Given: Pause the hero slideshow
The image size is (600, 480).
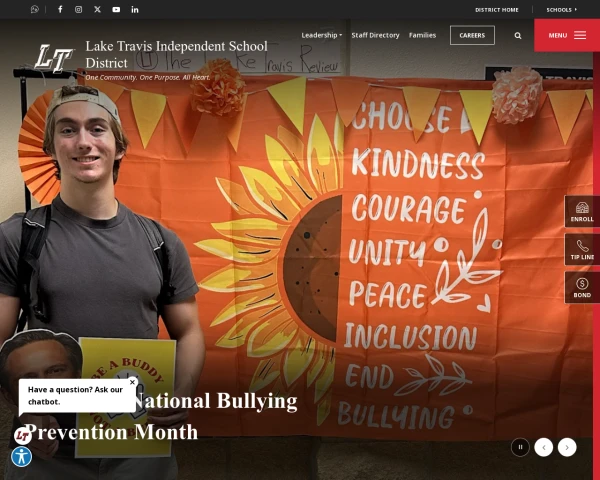Looking at the screenshot, I should 520,447.
